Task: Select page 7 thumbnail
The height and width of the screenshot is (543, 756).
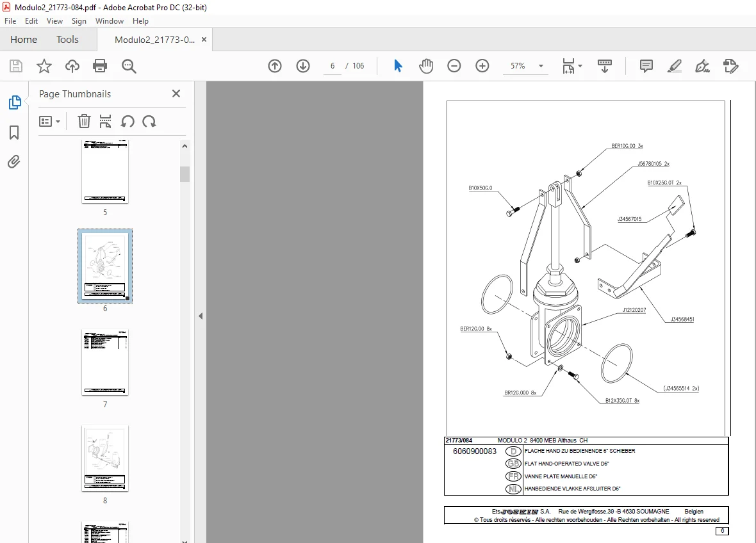Action: pos(105,362)
